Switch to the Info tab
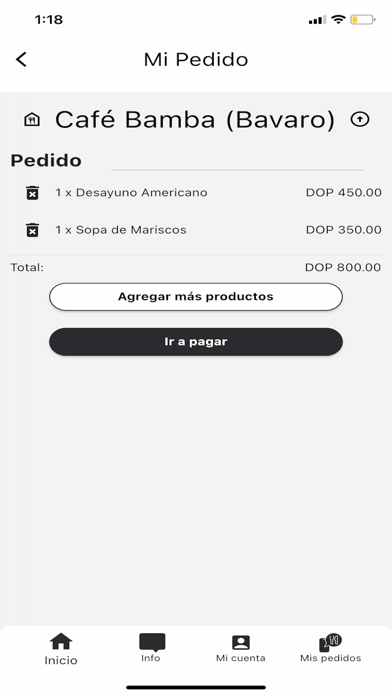Screen dimensions: 392x696 pyautogui.click(x=151, y=648)
